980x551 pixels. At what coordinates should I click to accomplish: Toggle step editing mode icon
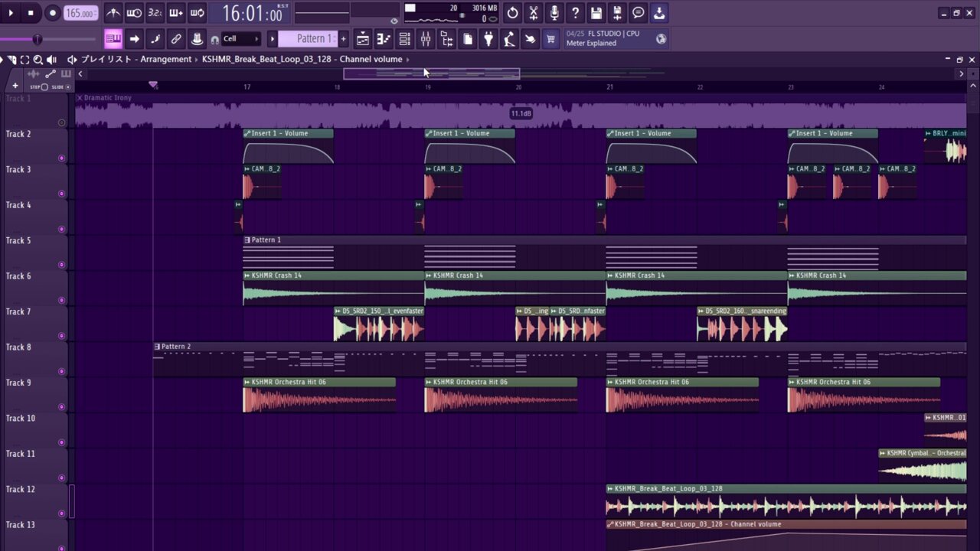tap(155, 39)
